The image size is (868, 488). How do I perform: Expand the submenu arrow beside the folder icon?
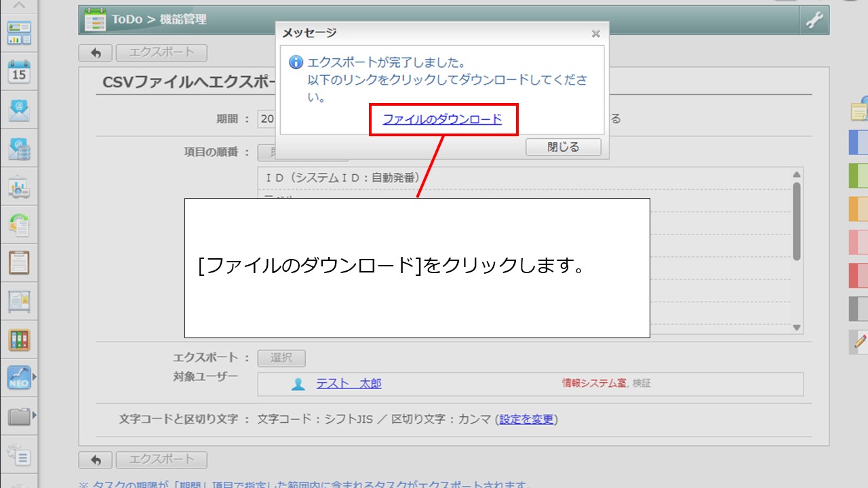point(35,415)
